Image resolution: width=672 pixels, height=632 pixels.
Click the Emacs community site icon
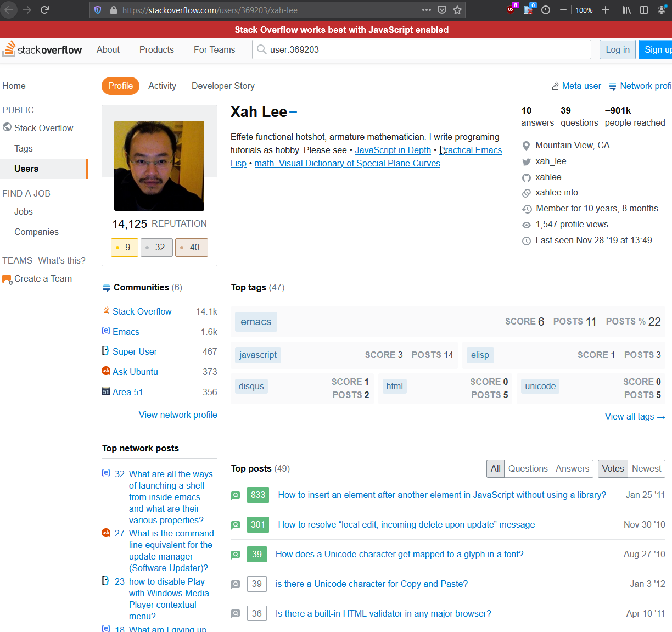[x=106, y=331]
